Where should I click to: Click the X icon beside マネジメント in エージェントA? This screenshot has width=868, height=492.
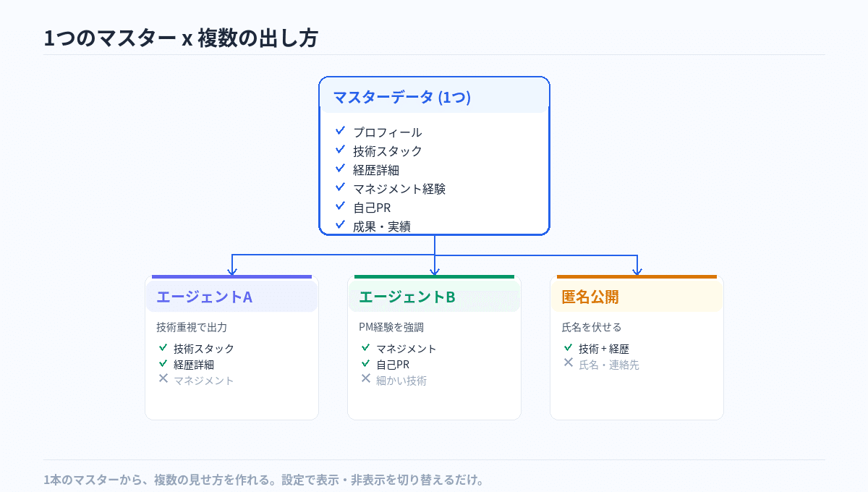pyautogui.click(x=163, y=378)
